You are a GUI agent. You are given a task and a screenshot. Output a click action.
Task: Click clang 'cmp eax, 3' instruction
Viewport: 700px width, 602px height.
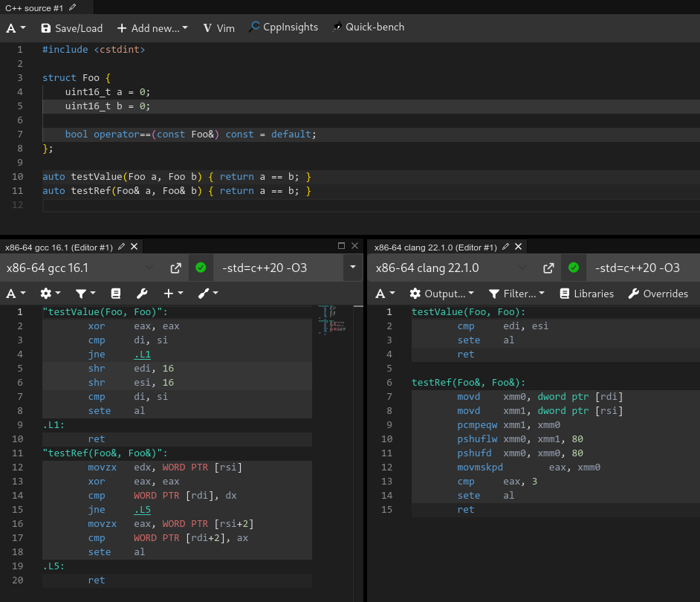(497, 482)
